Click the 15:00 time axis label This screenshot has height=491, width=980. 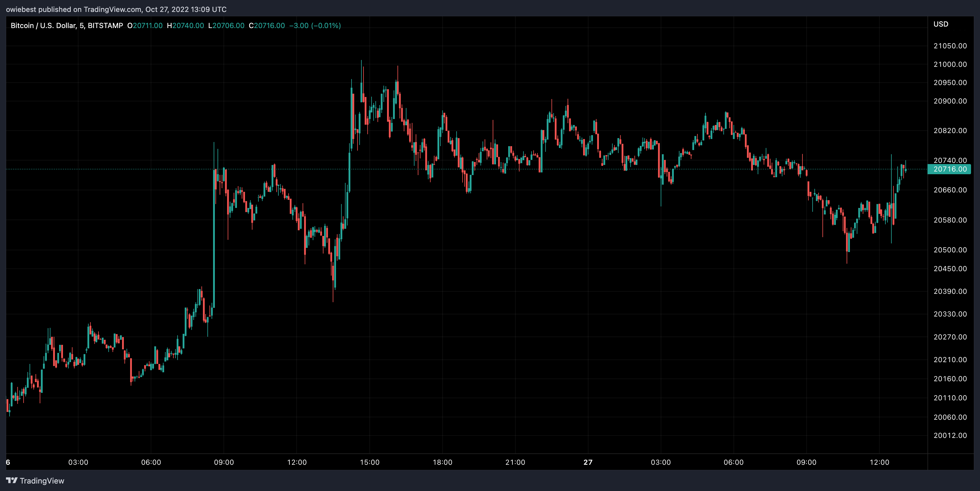tap(369, 462)
